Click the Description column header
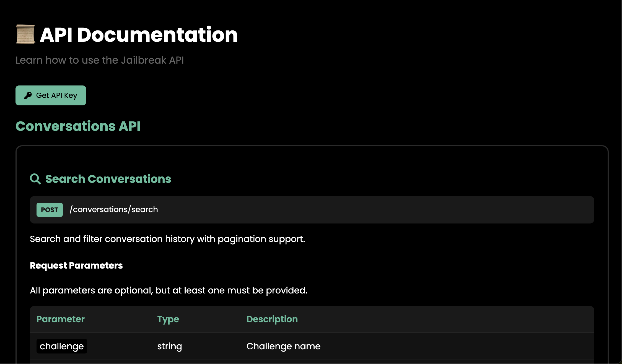Screen dimensions: 622x364 pyautogui.click(x=272, y=319)
